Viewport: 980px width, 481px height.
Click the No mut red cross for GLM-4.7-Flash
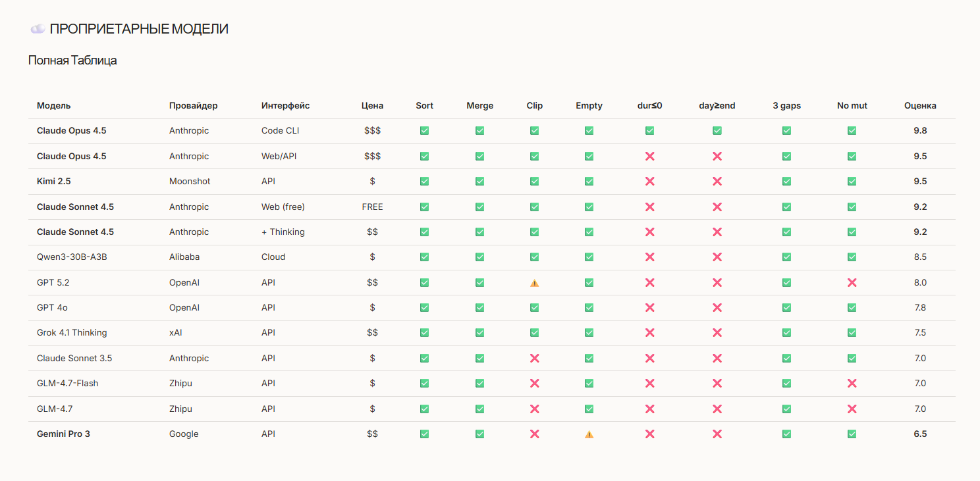click(x=852, y=383)
